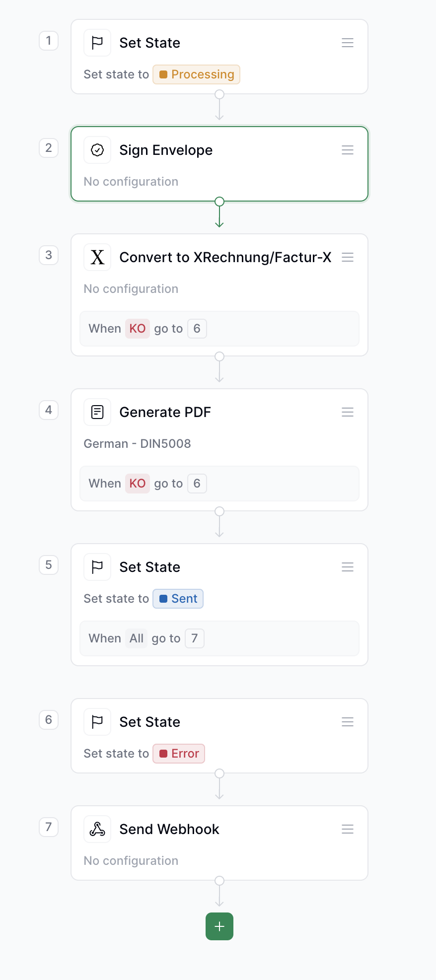Click the go to 7 target on step 5
436x980 pixels.
coord(194,638)
